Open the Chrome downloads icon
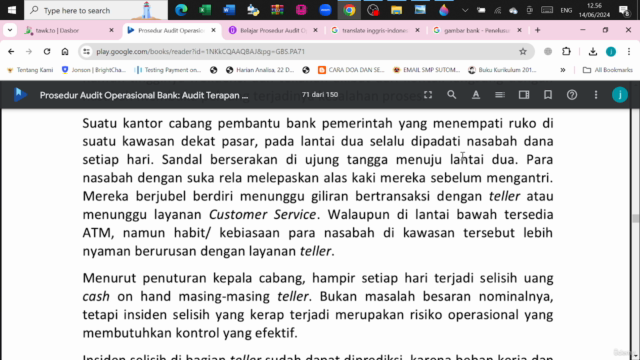Image resolution: width=640 pixels, height=360 pixels. coord(593,51)
